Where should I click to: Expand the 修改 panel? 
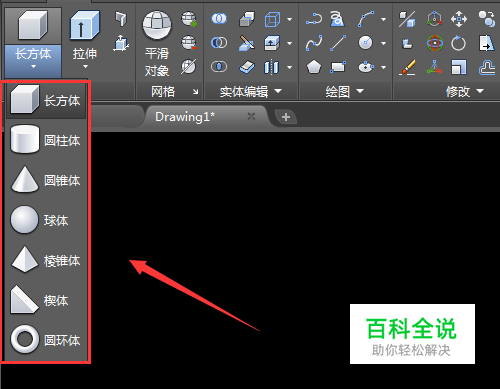point(465,91)
